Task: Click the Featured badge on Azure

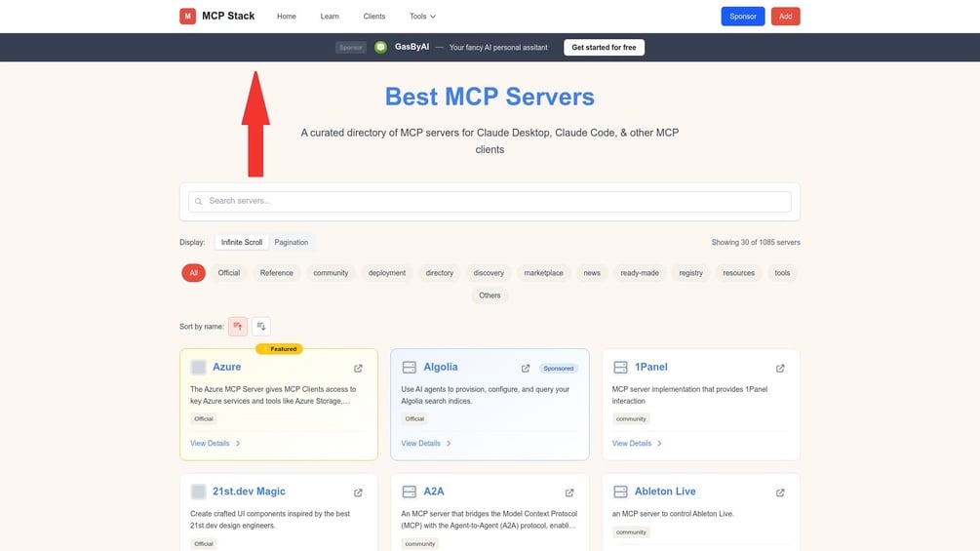Action: [280, 348]
